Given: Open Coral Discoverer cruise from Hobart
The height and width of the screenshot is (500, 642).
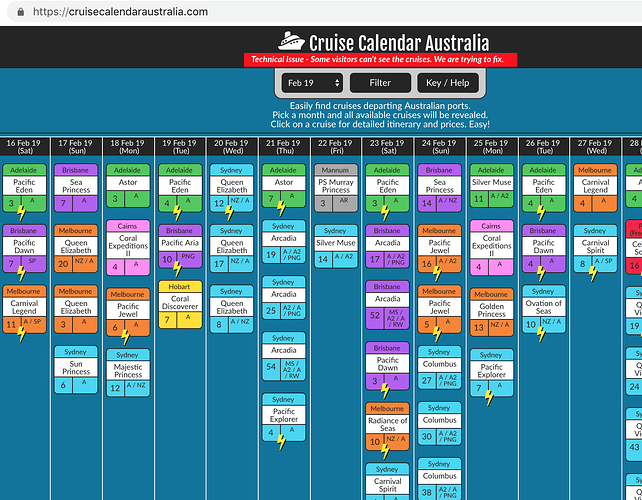Looking at the screenshot, I should pyautogui.click(x=180, y=304).
